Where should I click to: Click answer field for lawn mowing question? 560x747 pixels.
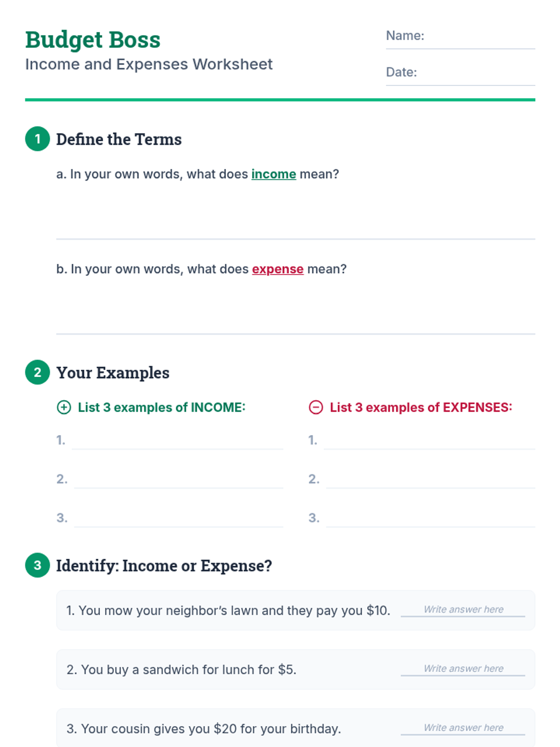coord(463,610)
